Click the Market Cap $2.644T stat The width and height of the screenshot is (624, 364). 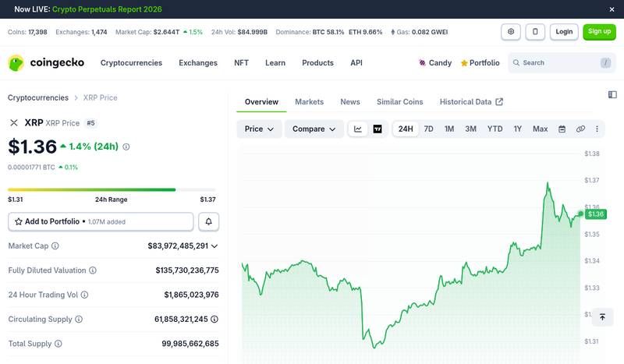click(x=159, y=32)
